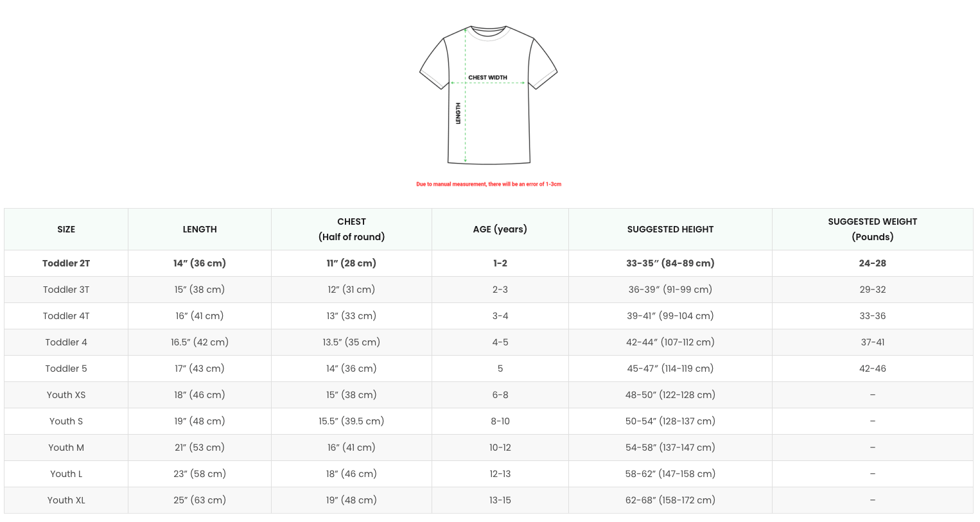Click the Youth XL size cell
This screenshot has height=522, width=980.
point(66,500)
